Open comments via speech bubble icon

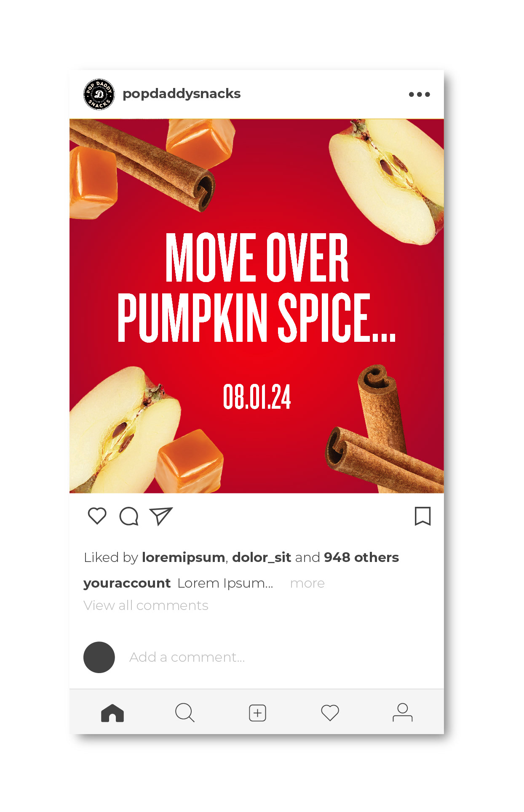coord(129,516)
